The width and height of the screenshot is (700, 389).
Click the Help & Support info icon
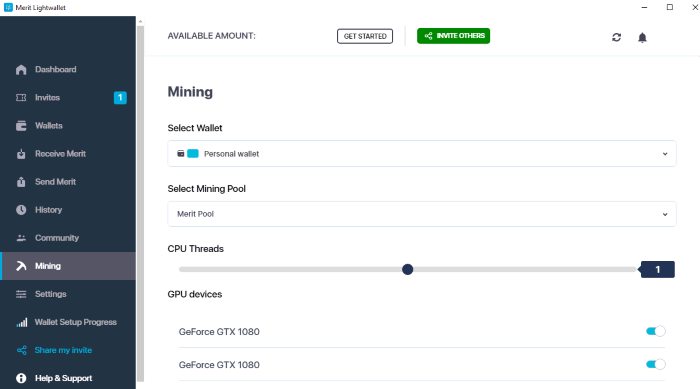coord(21,378)
